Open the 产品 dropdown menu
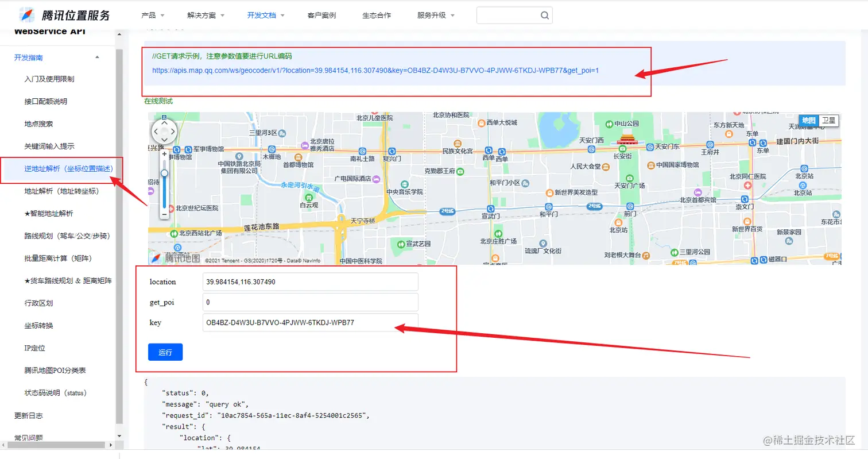Viewport: 868px width, 459px height. point(153,16)
